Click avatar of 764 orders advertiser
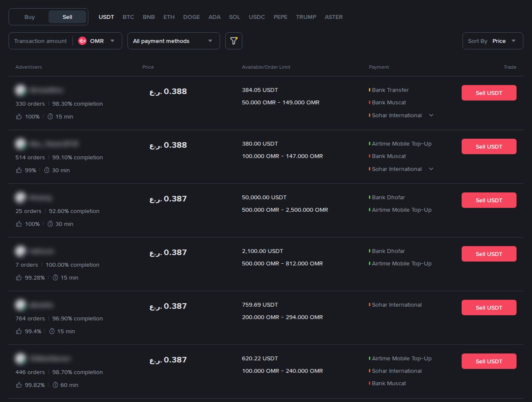The image size is (532, 402). (x=20, y=305)
